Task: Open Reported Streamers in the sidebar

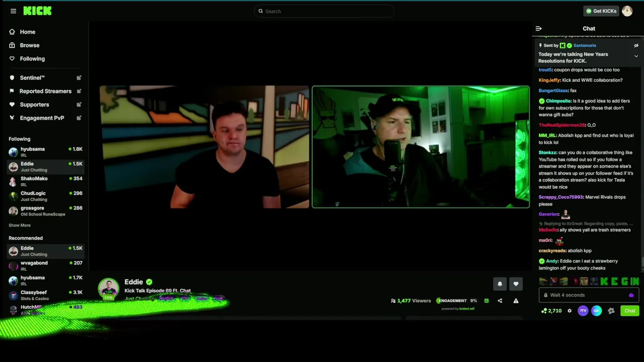Action: (45, 92)
